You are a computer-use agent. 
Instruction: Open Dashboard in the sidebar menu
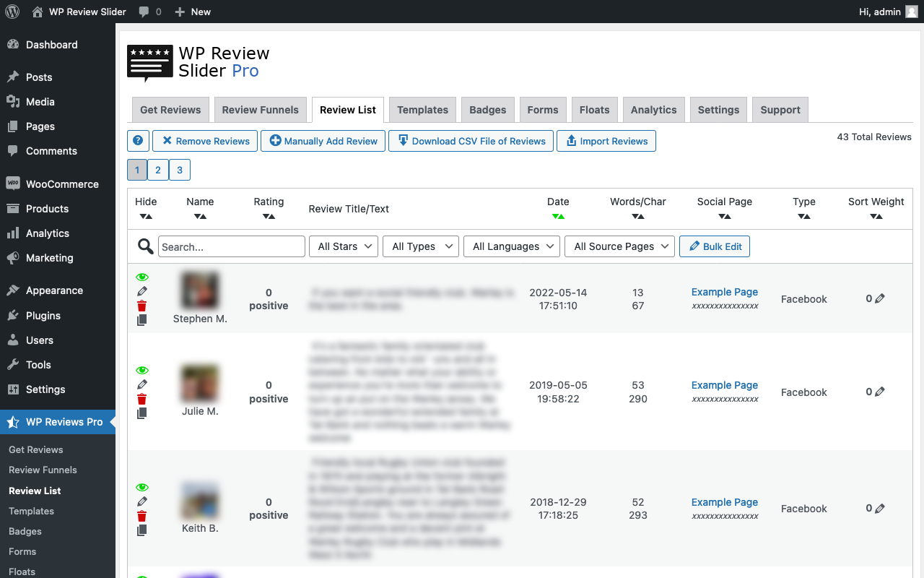coord(58,45)
